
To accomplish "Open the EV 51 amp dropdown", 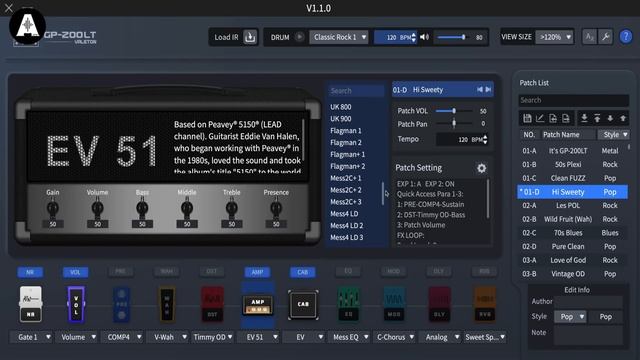I will (258, 337).
